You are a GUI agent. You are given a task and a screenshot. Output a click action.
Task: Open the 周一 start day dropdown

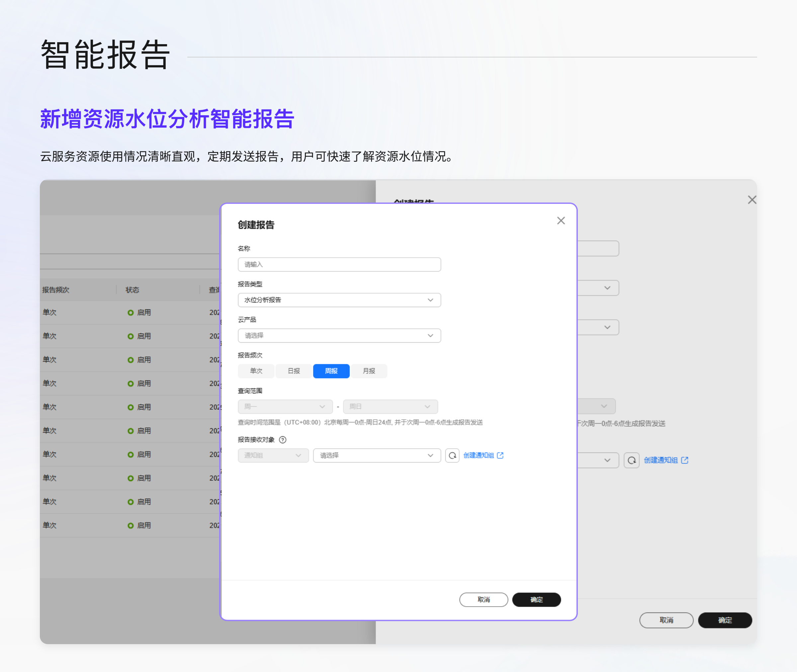click(285, 406)
